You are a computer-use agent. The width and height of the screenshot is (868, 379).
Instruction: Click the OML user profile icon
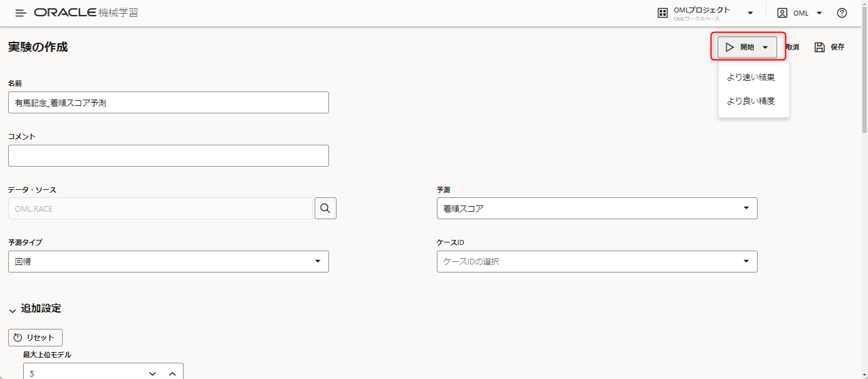tap(782, 13)
